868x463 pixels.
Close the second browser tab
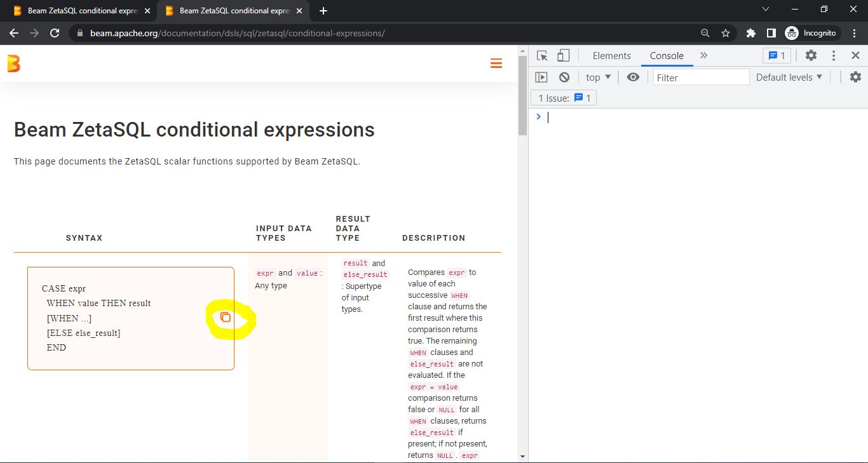298,11
